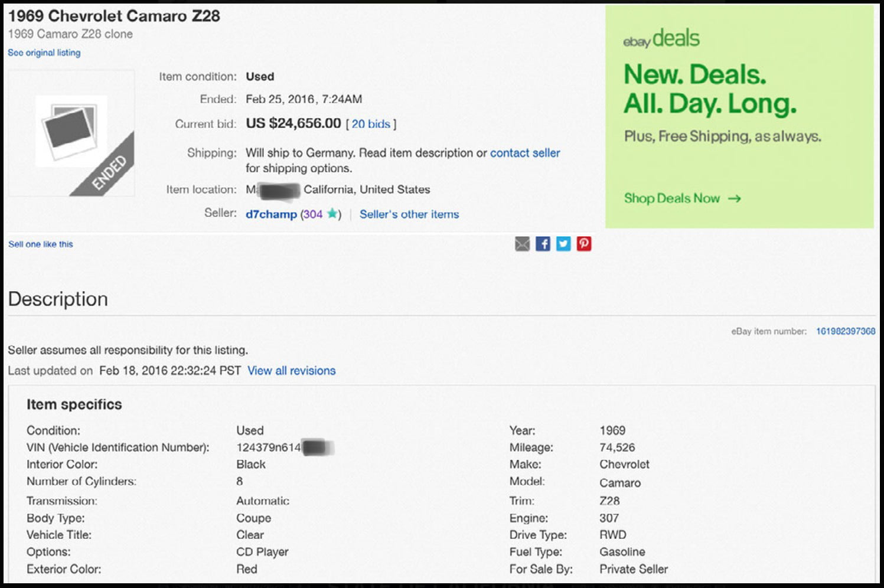This screenshot has height=588, width=884.
Task: Open 'See original listing' link
Action: pos(44,53)
